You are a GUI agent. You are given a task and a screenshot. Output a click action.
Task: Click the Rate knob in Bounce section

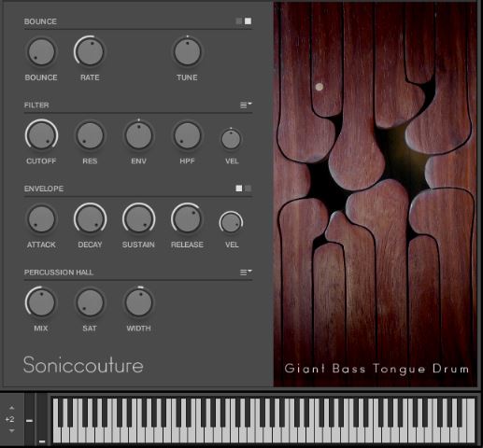click(x=90, y=52)
